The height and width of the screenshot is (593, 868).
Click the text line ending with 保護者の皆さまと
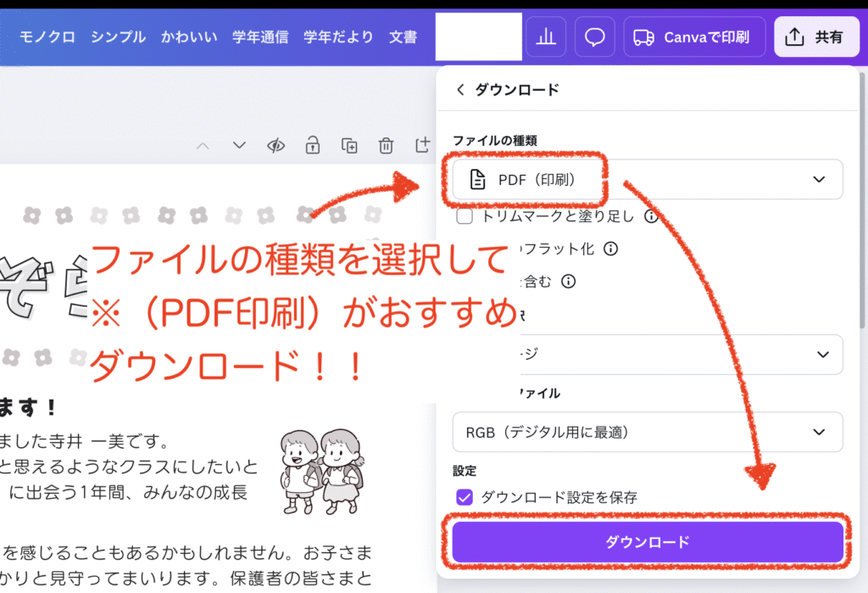click(186, 578)
